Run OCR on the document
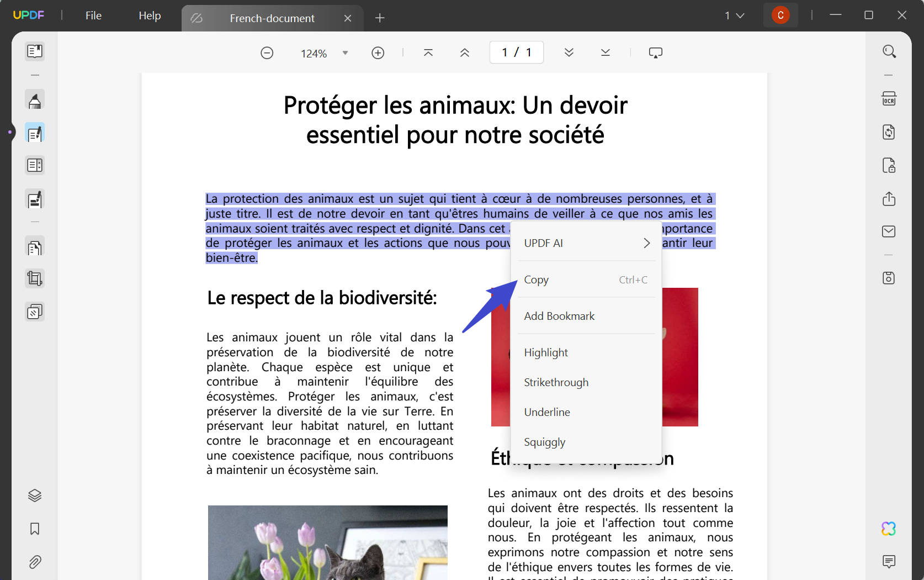This screenshot has width=924, height=580. click(889, 98)
